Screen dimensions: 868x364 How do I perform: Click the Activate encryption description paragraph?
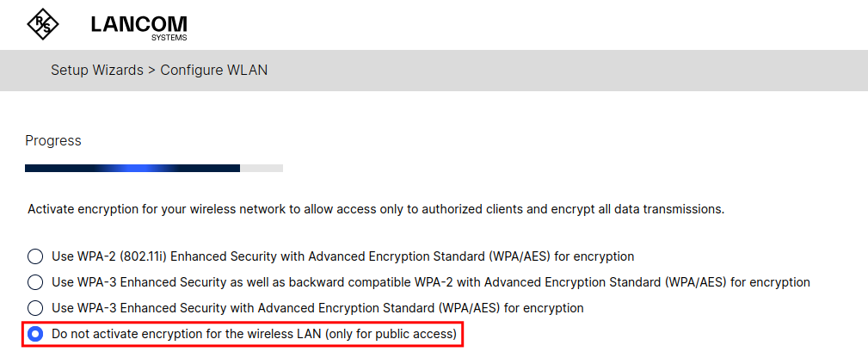coord(376,209)
